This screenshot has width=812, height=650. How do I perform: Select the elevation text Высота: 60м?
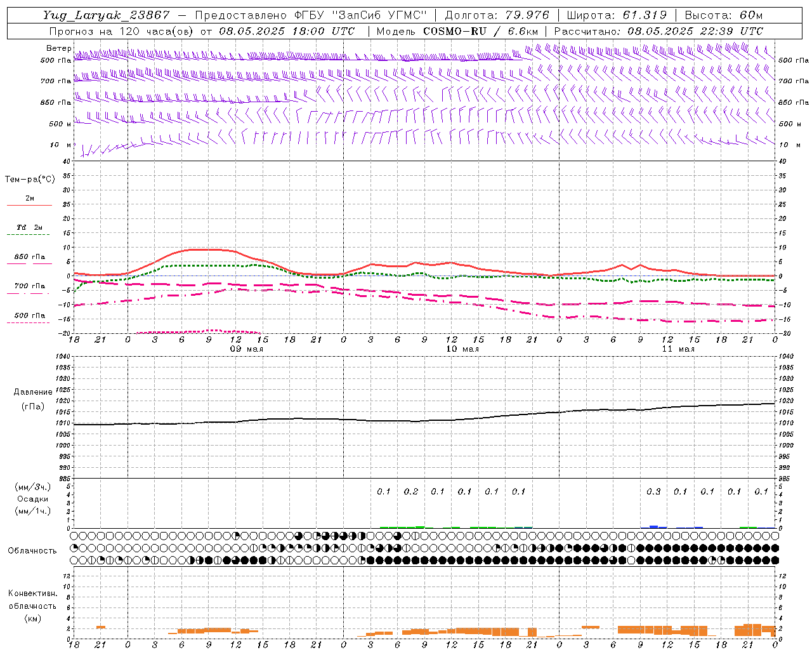(x=723, y=15)
